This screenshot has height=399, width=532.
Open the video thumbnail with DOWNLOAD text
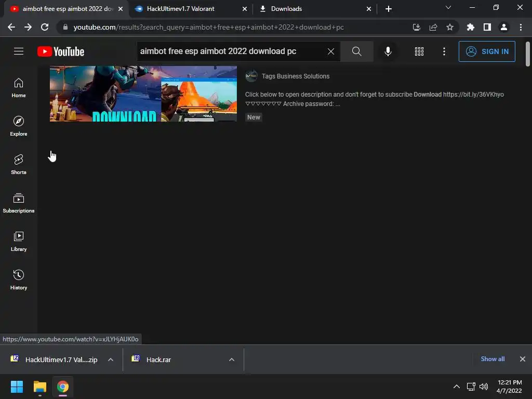coord(143,94)
